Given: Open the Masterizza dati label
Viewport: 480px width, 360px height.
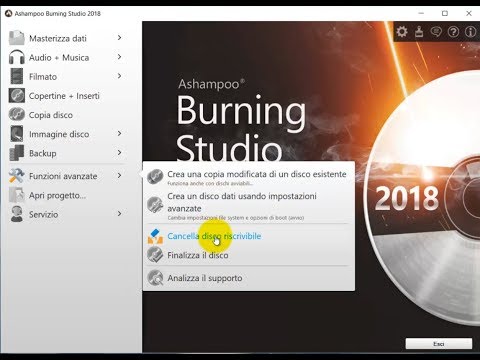Looking at the screenshot, I should coord(58,38).
